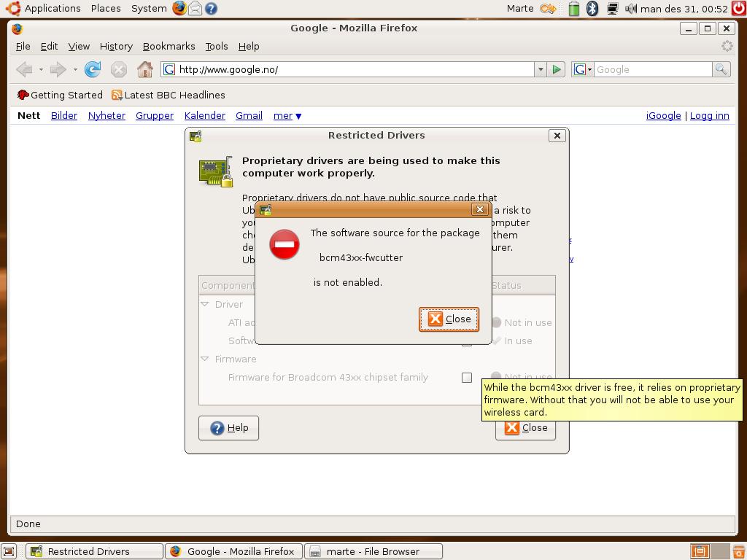Click the Google search input field
This screenshot has width=747, height=560.
[x=653, y=69]
